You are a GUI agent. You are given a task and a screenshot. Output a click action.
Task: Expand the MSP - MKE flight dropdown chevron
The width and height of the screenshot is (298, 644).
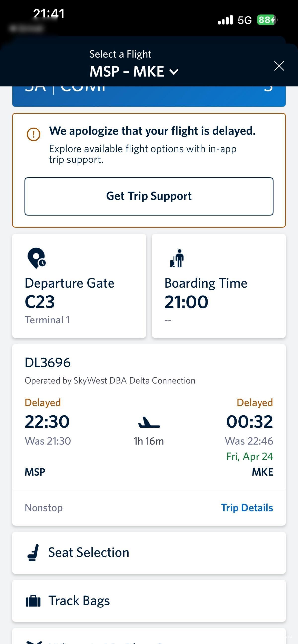[x=174, y=72]
